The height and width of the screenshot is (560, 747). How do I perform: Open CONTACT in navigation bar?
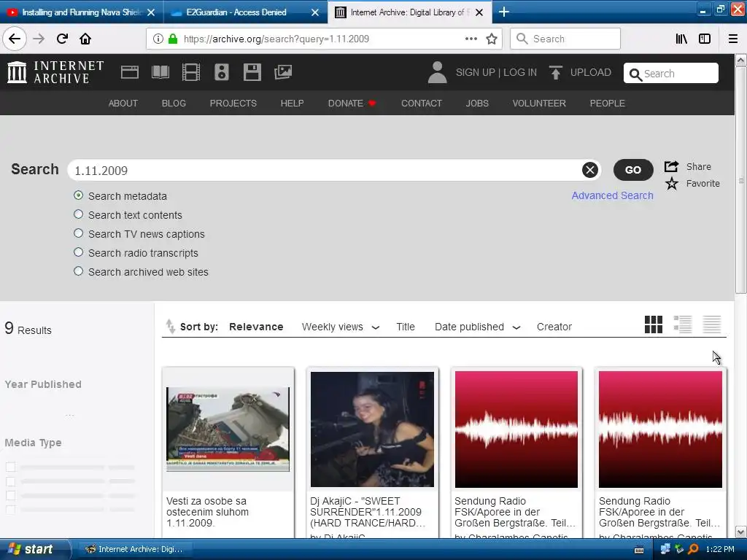[x=422, y=104]
